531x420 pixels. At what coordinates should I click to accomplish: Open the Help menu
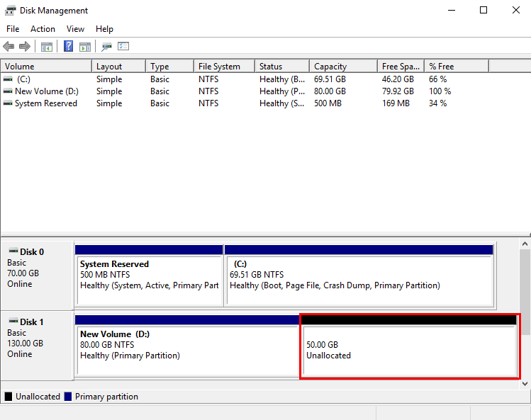(104, 29)
